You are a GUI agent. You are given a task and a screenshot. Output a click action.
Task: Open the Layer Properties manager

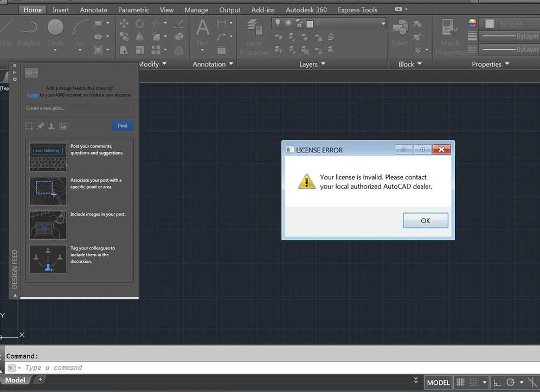254,36
